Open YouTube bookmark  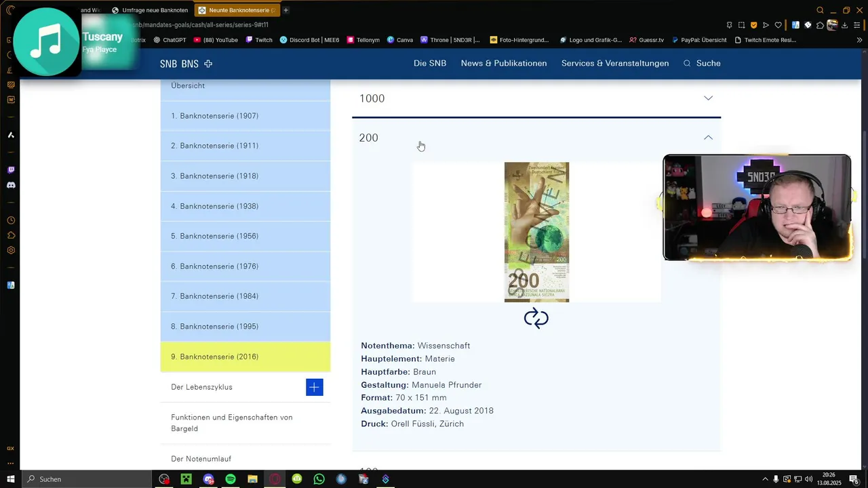click(x=216, y=40)
